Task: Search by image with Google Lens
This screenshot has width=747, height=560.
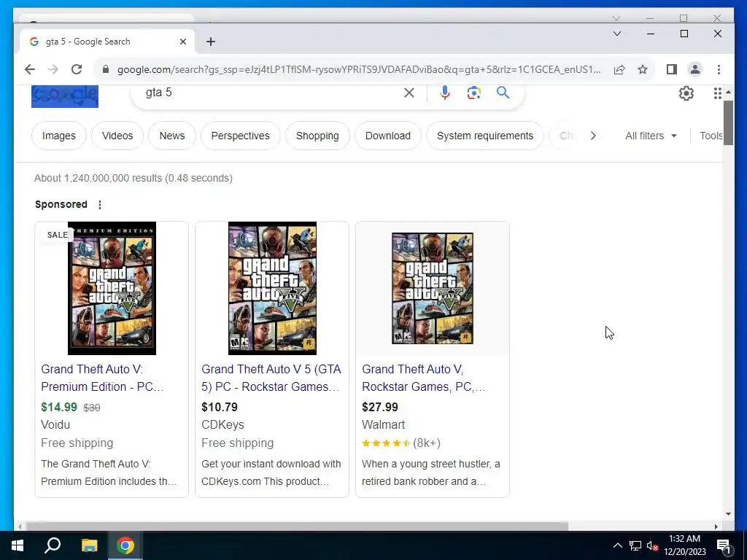Action: (x=473, y=93)
